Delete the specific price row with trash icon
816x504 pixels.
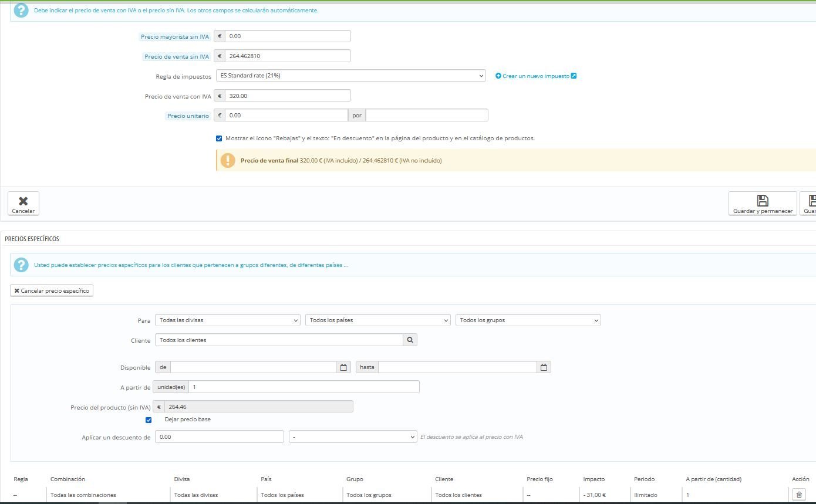798,495
